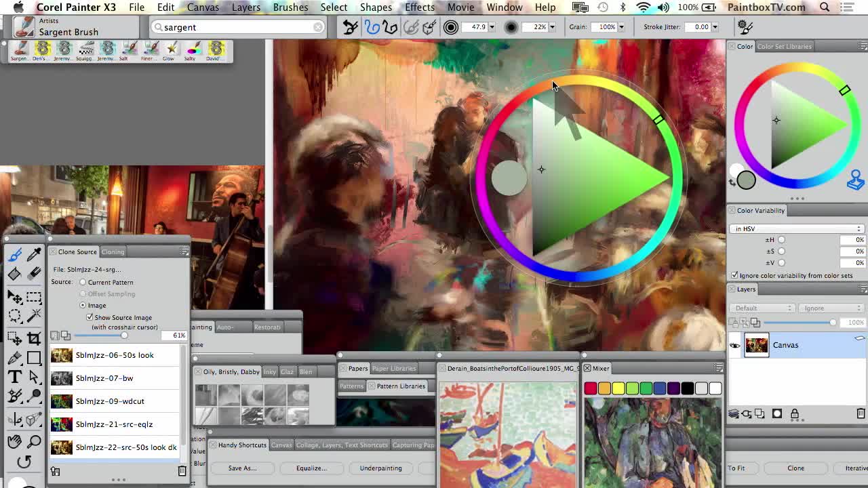
Task: Select the Rotate Page tool
Action: point(24,462)
